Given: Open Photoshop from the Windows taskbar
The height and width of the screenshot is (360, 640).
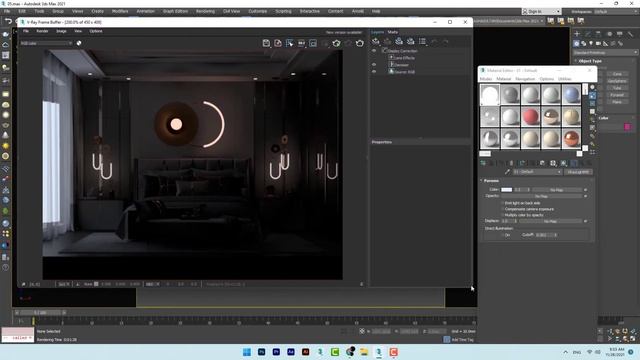Looking at the screenshot, I should click(x=262, y=352).
